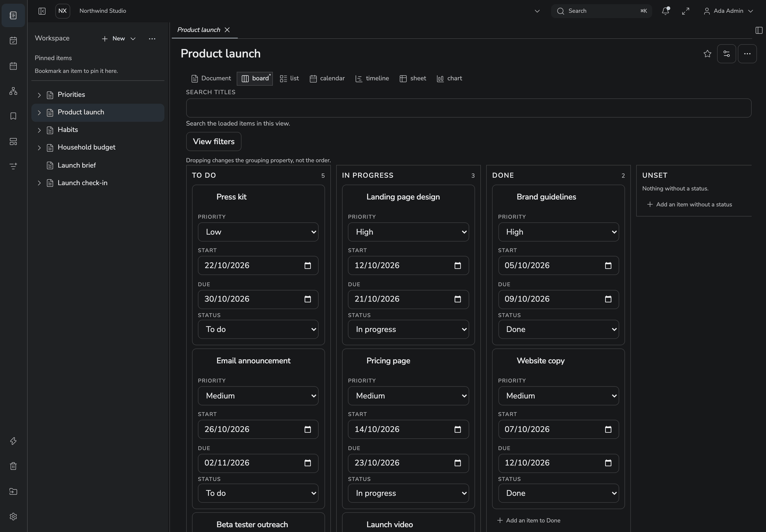766x532 pixels.
Task: Open Email announcement status dropdown
Action: (x=258, y=493)
